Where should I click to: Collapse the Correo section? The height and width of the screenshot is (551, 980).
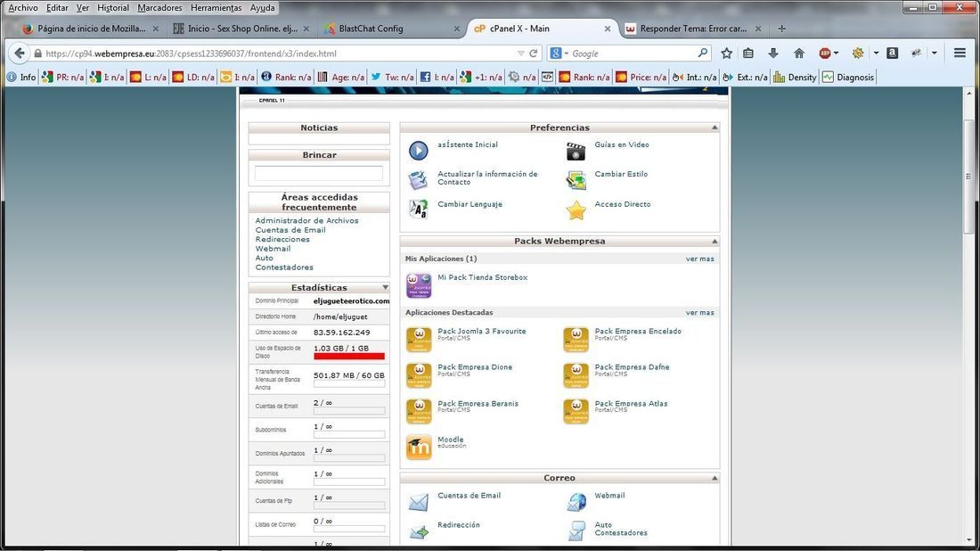coord(715,478)
